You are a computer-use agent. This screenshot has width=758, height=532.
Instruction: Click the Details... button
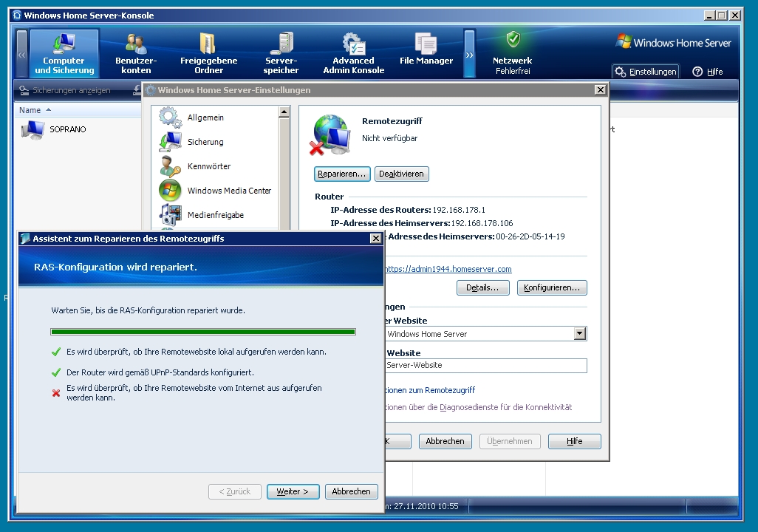coord(482,287)
